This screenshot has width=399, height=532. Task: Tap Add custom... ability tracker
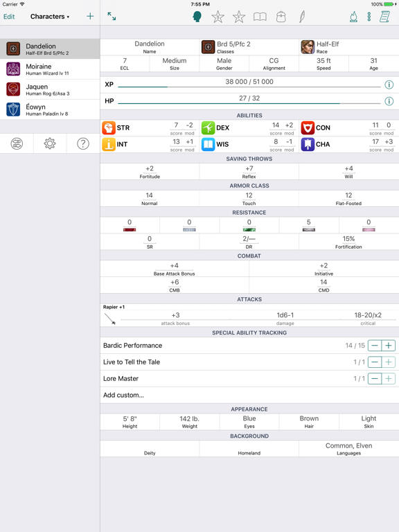click(249, 396)
